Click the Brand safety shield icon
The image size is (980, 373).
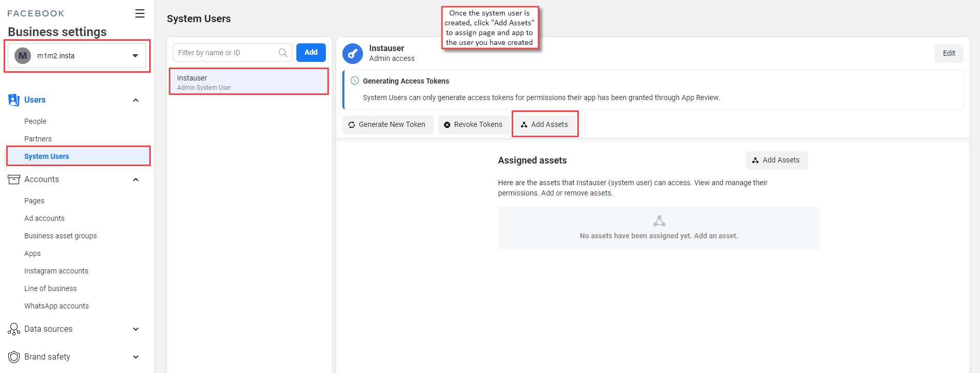14,357
